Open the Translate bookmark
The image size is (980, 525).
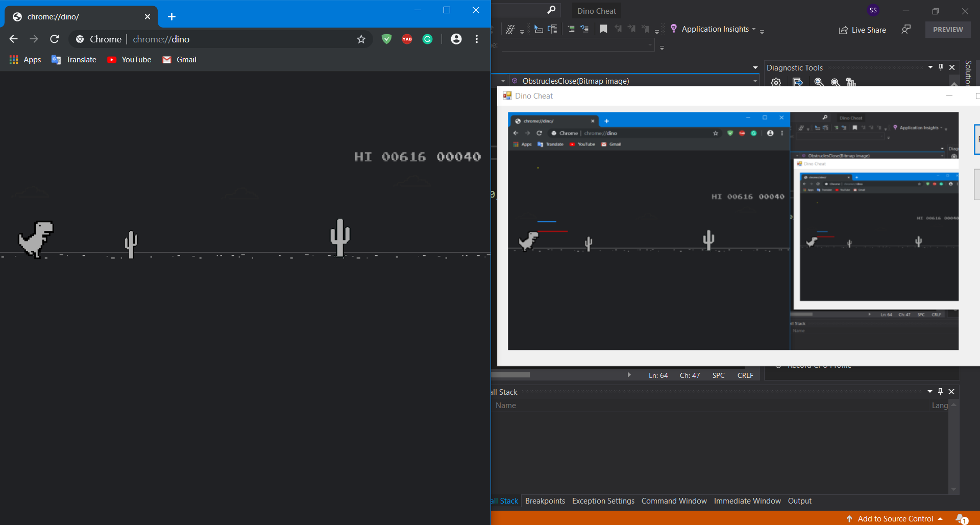[74, 60]
